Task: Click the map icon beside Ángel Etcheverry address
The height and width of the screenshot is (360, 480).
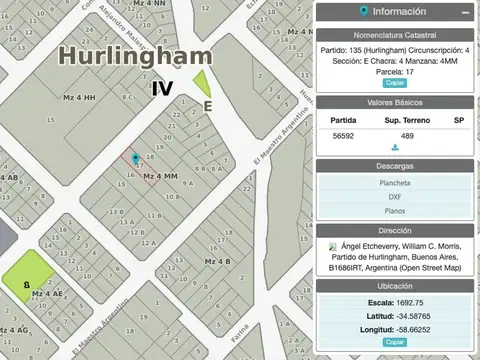Action: click(333, 247)
